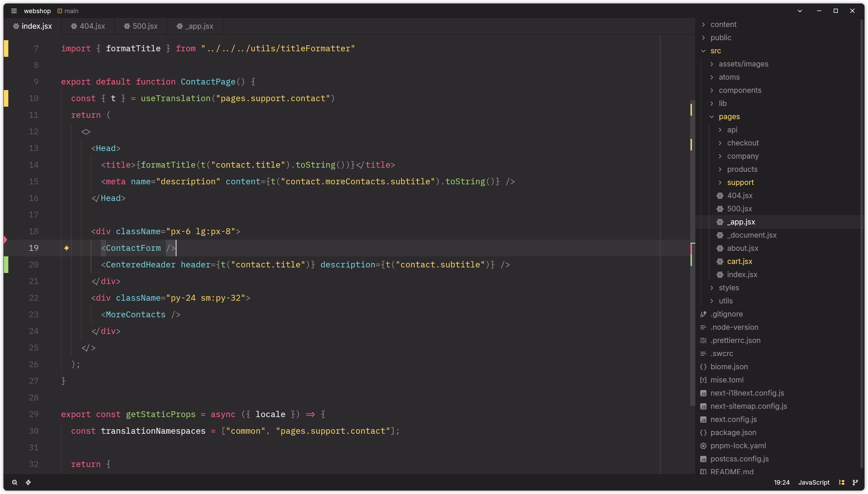Image resolution: width=868 pixels, height=494 pixels.
Task: Click the icon beside .prettierrc.json
Action: coord(703,341)
